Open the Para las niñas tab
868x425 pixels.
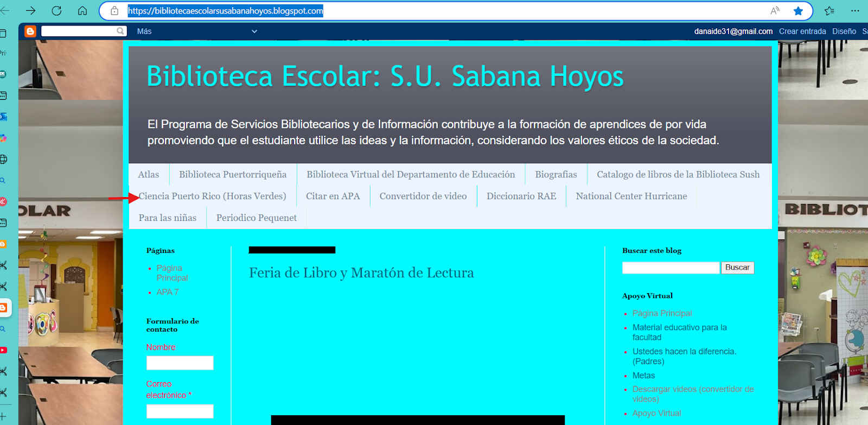168,218
